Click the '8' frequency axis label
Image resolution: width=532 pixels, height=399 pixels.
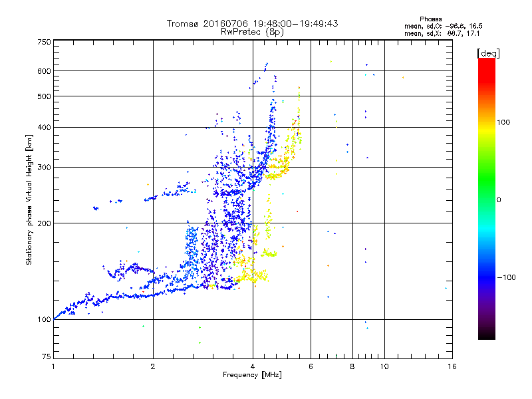(x=352, y=366)
